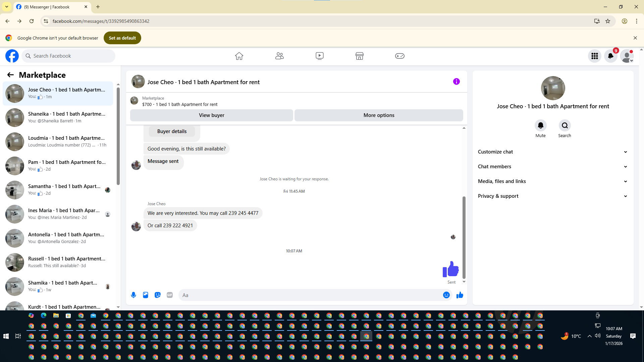Go to Facebook Home tab
Image resolution: width=644 pixels, height=362 pixels.
pyautogui.click(x=239, y=56)
